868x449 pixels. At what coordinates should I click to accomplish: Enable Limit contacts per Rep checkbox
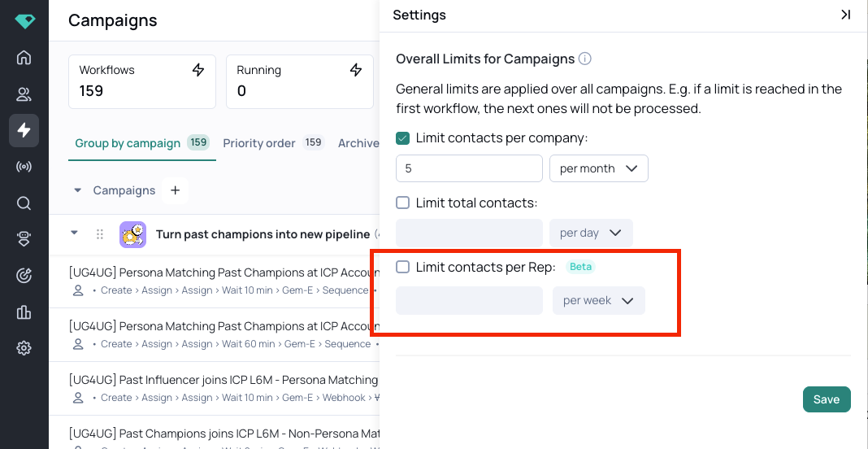[403, 267]
